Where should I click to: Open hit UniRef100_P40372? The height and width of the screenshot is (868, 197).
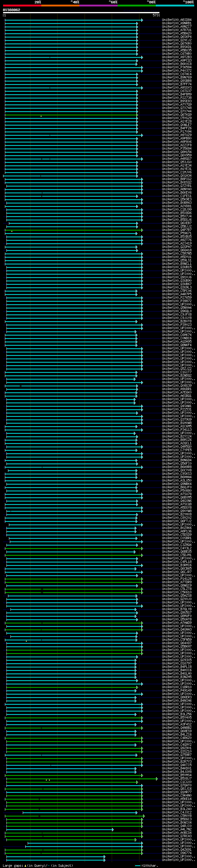pyautogui.click(x=177, y=71)
